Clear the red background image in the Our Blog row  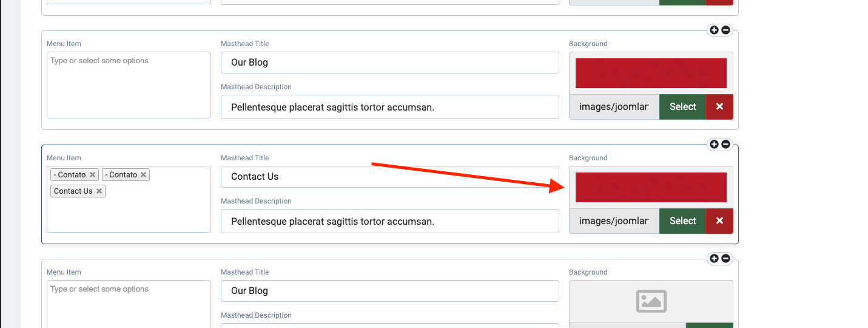[719, 107]
